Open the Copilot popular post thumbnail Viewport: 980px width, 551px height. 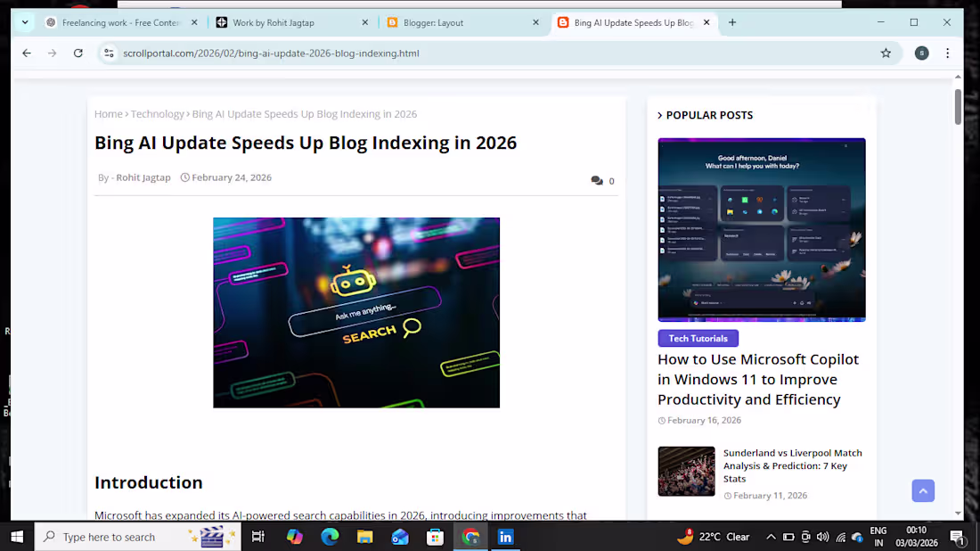pos(762,229)
